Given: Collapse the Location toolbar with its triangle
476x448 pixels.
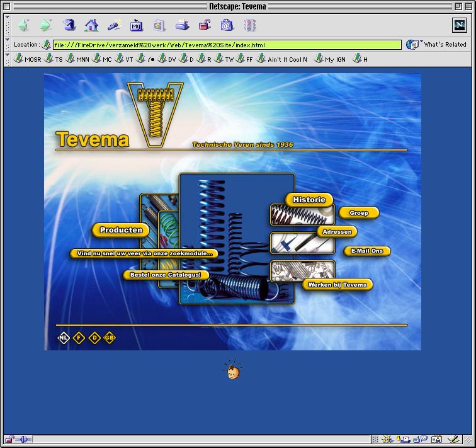Looking at the screenshot, I should [8, 40].
